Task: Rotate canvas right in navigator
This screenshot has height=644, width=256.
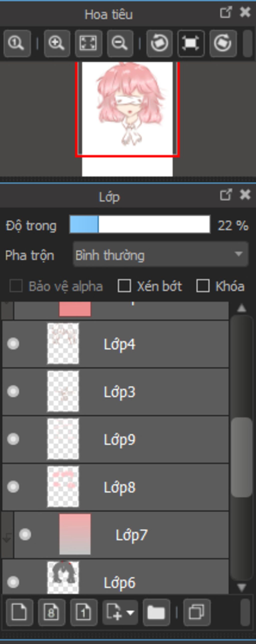Action: 223,43
